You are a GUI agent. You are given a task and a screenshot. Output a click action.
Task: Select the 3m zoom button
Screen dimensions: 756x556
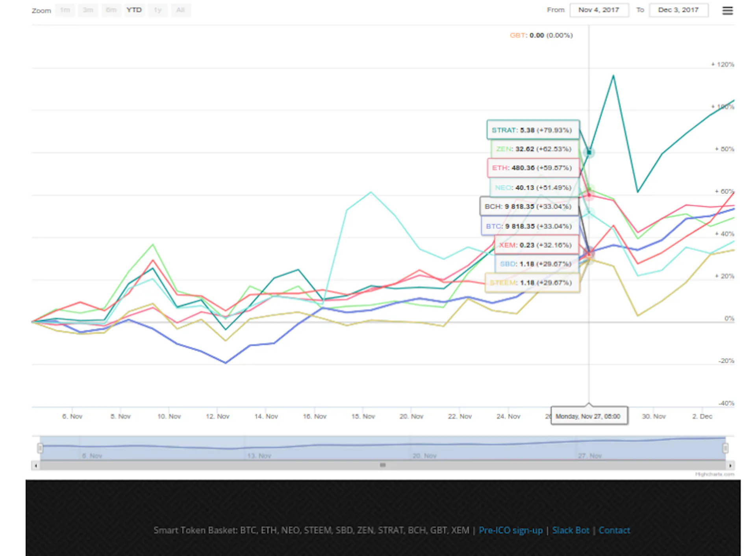pos(88,10)
